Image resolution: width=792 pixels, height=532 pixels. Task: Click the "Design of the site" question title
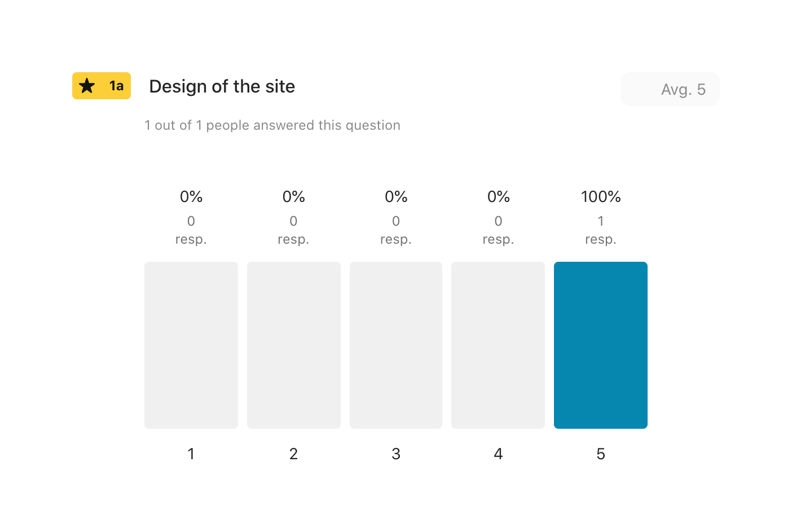(222, 86)
